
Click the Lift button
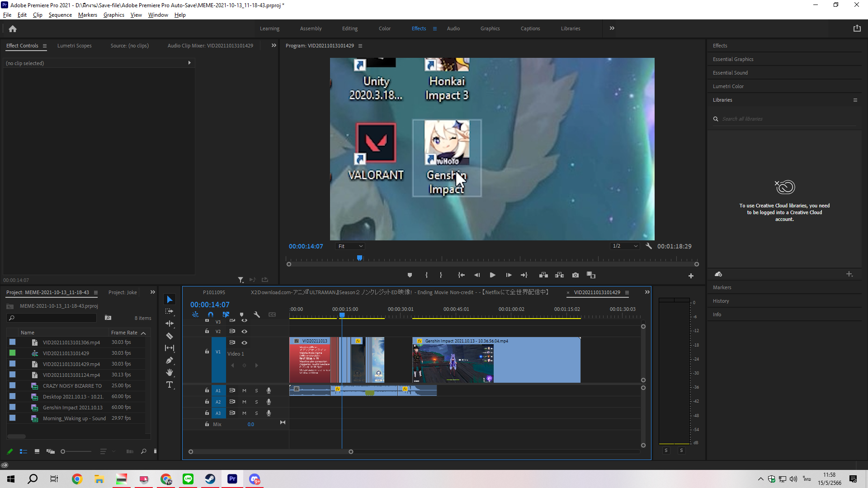[544, 275]
